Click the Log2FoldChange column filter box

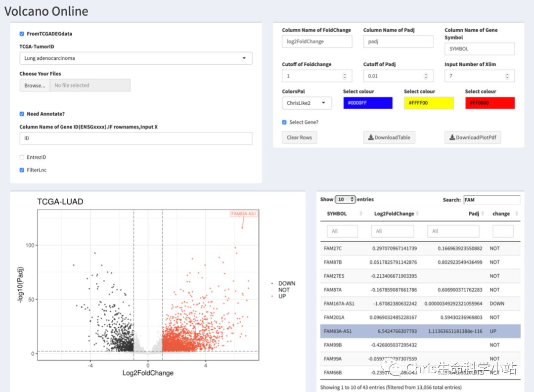tap(393, 231)
